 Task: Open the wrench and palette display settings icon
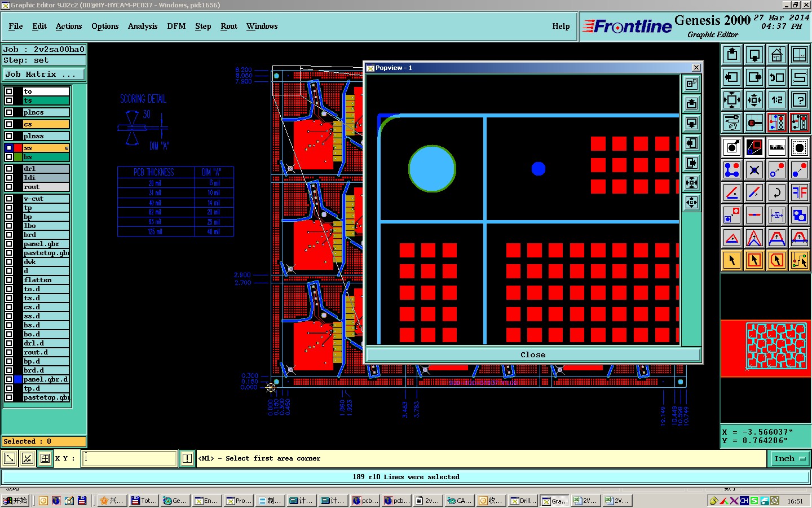[732, 122]
